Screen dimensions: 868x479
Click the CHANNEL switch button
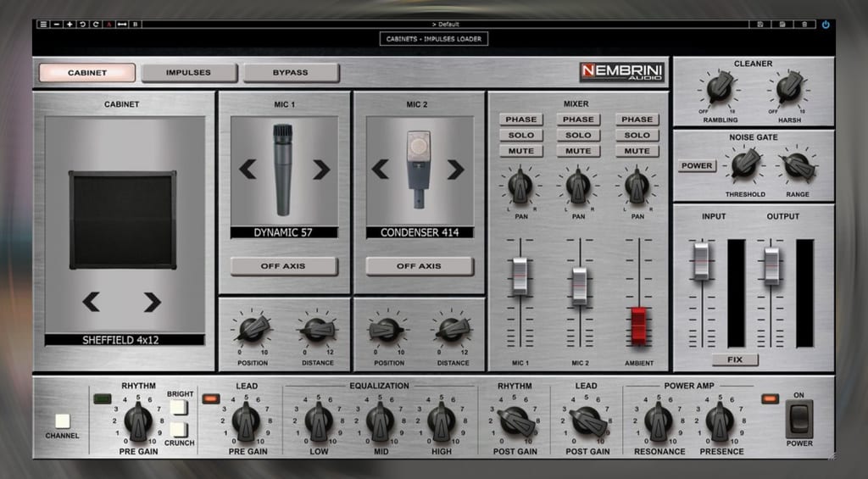click(63, 421)
